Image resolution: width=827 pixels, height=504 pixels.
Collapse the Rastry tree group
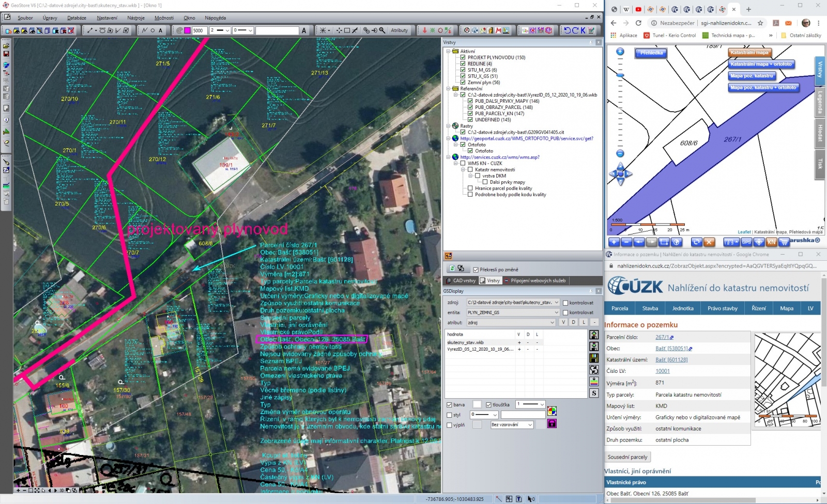click(x=448, y=126)
